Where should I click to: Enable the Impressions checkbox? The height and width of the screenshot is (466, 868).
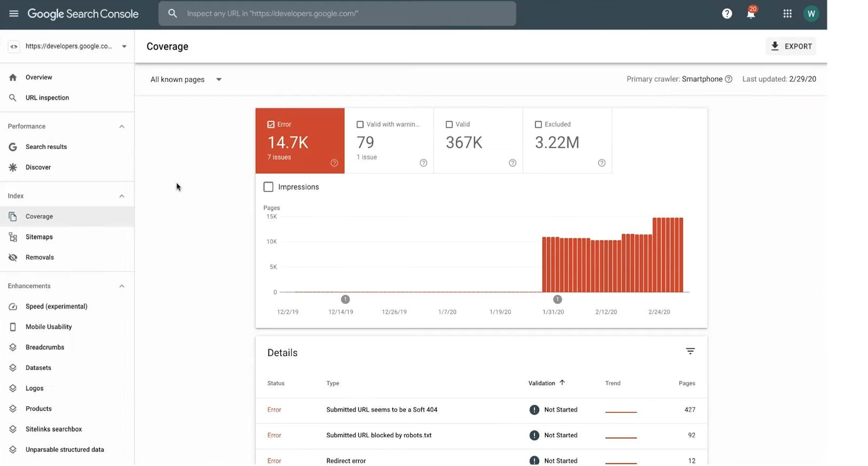pos(269,187)
